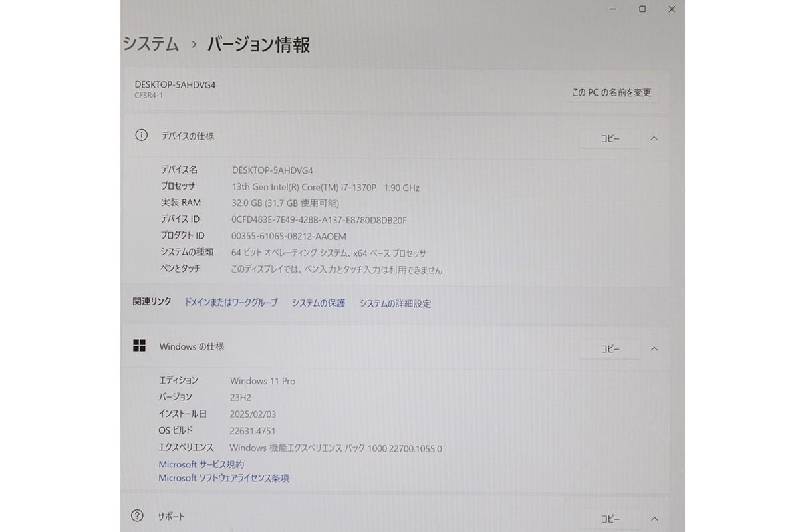Viewport: 798px width, 532px height.
Task: Close the settings window
Action: pos(672,9)
